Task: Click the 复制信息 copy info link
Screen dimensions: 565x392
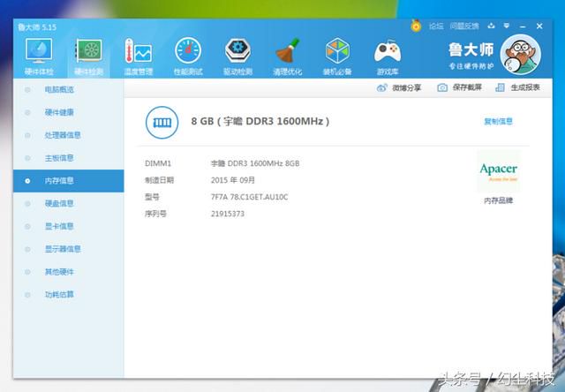Action: point(498,122)
